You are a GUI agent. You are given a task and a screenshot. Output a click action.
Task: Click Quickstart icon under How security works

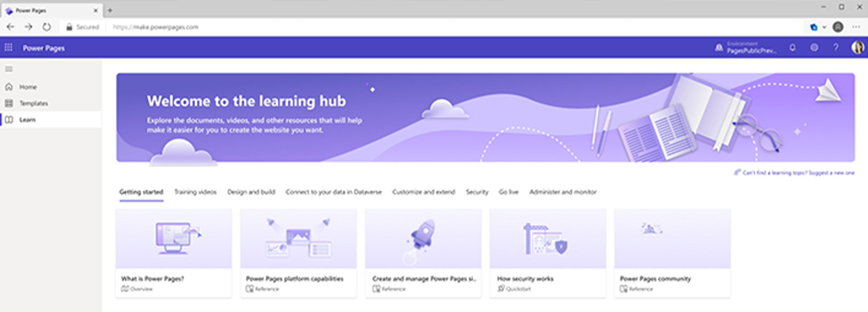pyautogui.click(x=501, y=289)
